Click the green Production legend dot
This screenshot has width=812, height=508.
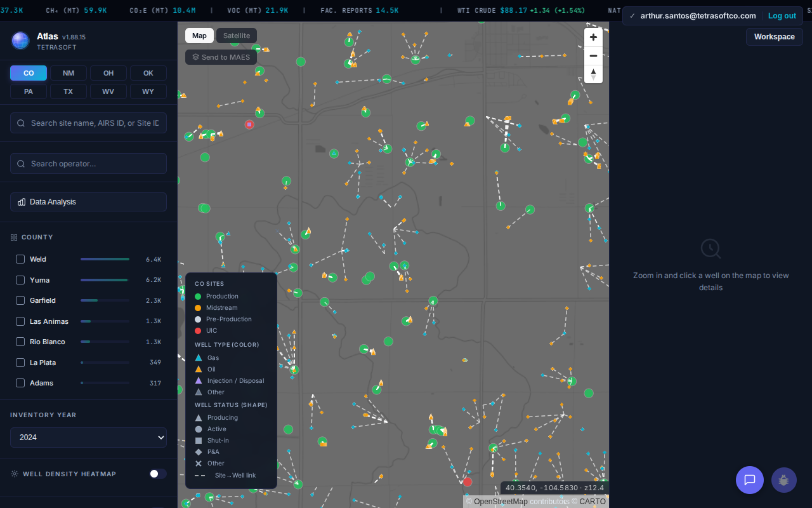click(198, 297)
